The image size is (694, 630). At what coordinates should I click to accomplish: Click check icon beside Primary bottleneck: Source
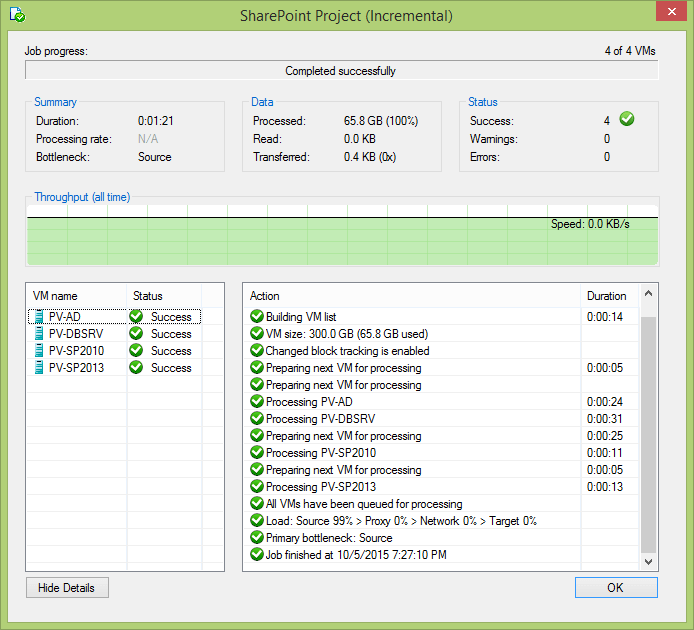(x=257, y=537)
